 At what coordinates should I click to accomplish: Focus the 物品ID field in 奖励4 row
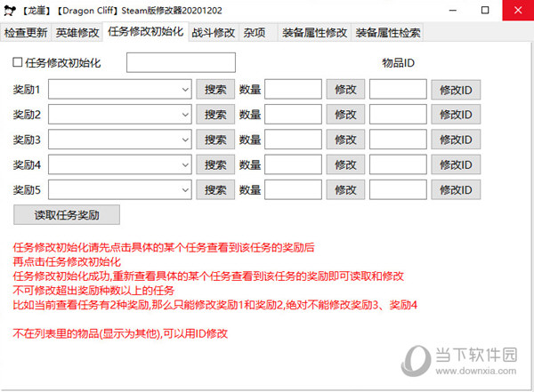pos(398,164)
